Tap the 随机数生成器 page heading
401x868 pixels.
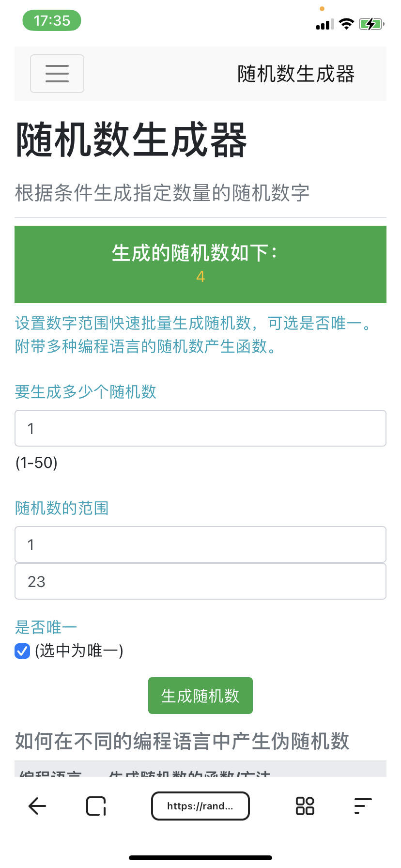pyautogui.click(x=131, y=140)
